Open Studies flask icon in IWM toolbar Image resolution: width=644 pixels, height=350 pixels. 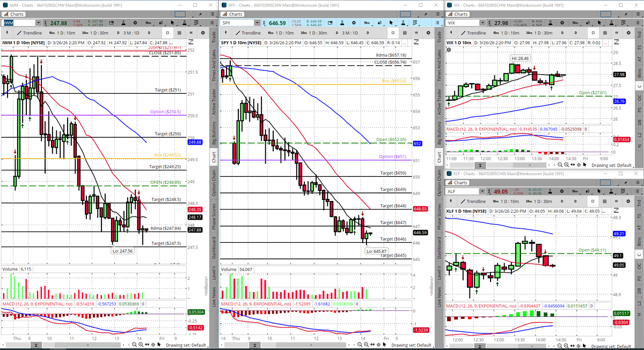(123, 23)
